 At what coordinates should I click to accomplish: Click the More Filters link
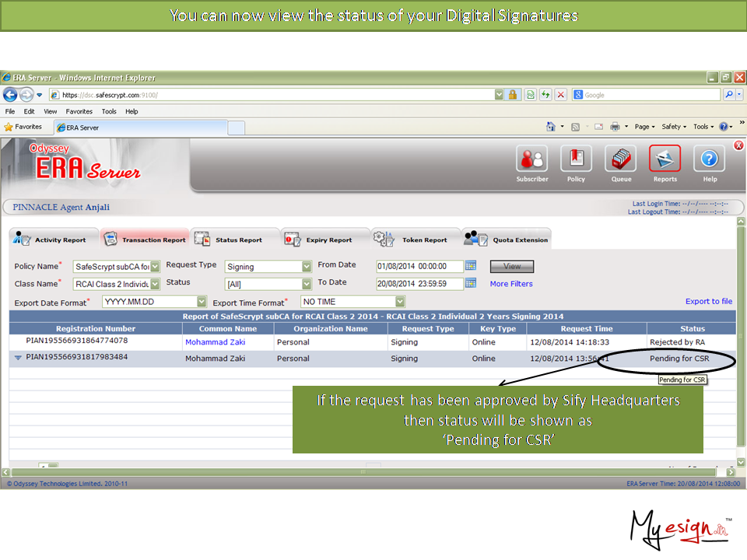point(511,284)
